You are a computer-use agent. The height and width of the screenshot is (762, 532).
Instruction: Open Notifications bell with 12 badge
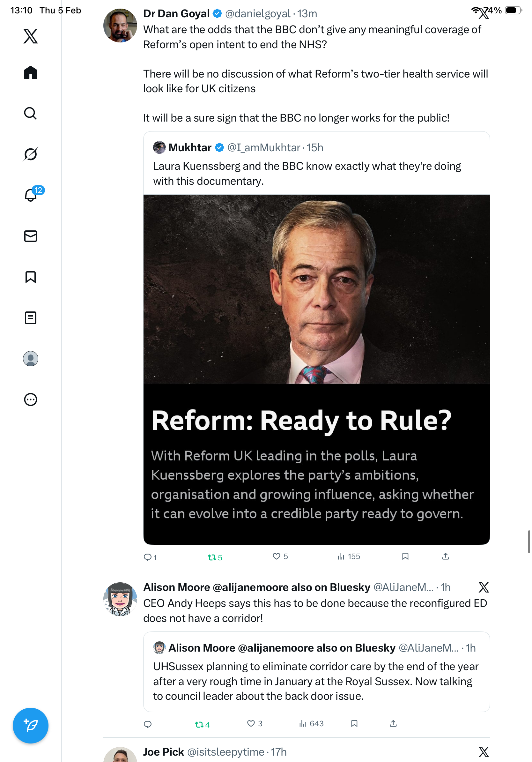(x=31, y=195)
